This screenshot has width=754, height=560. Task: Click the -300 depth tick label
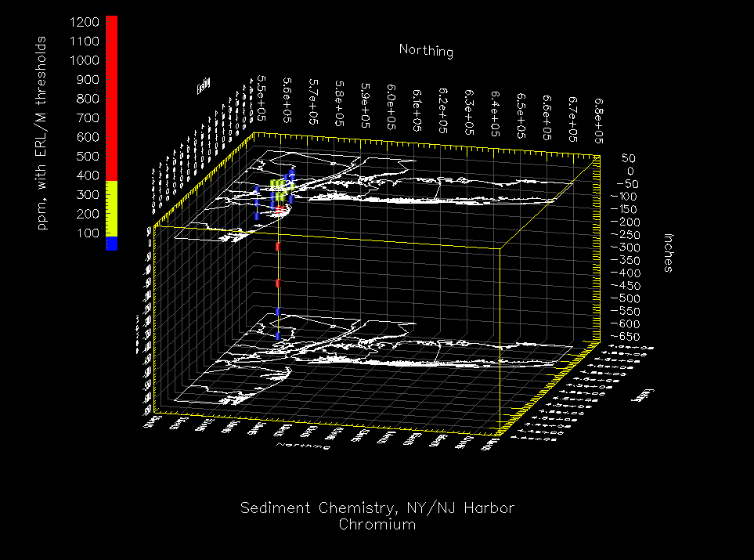tap(622, 247)
